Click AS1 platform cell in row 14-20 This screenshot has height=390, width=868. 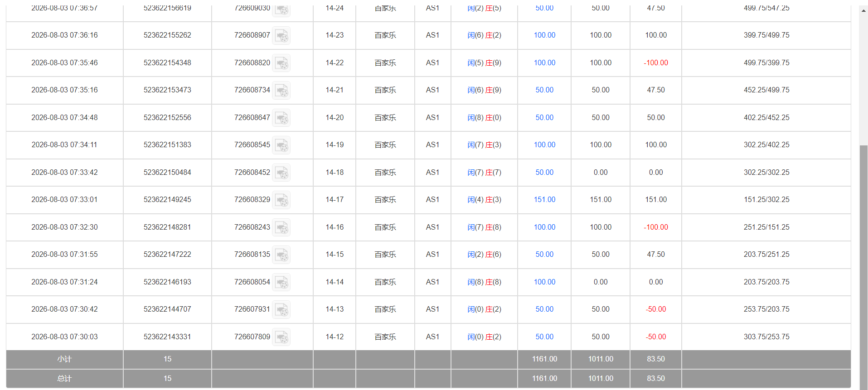[x=432, y=118]
